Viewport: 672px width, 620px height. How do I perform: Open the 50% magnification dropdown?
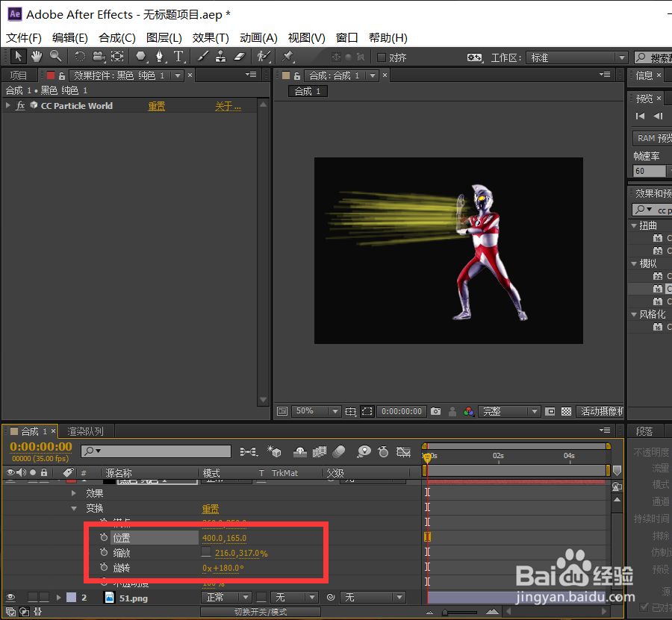pyautogui.click(x=317, y=411)
